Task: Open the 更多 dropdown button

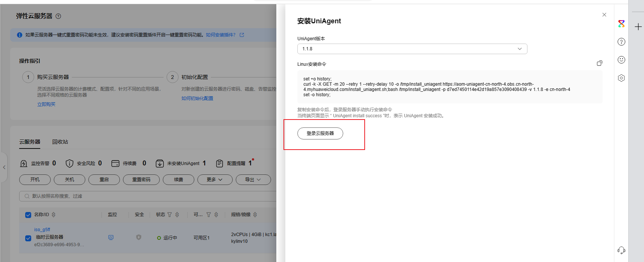Action: 214,180
